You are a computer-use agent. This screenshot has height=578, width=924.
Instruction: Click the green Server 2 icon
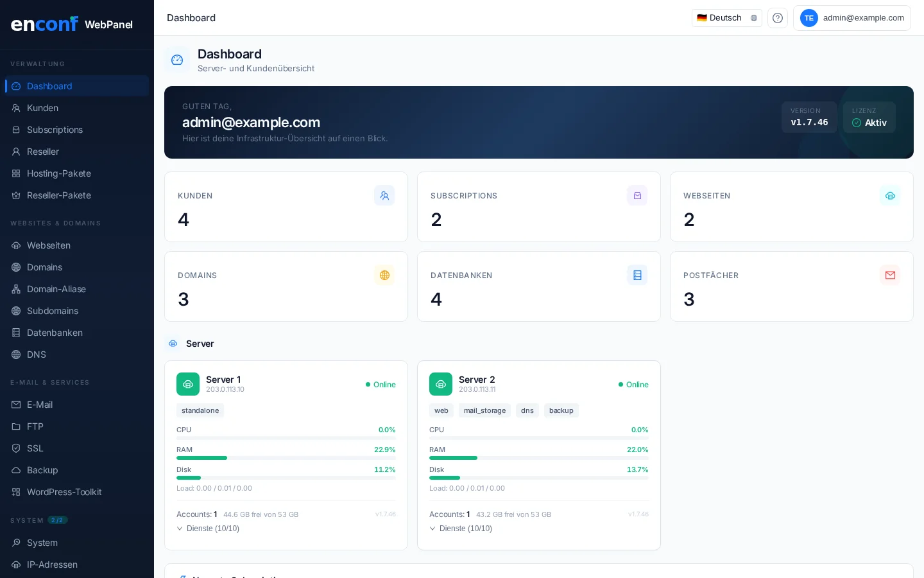pyautogui.click(x=441, y=384)
